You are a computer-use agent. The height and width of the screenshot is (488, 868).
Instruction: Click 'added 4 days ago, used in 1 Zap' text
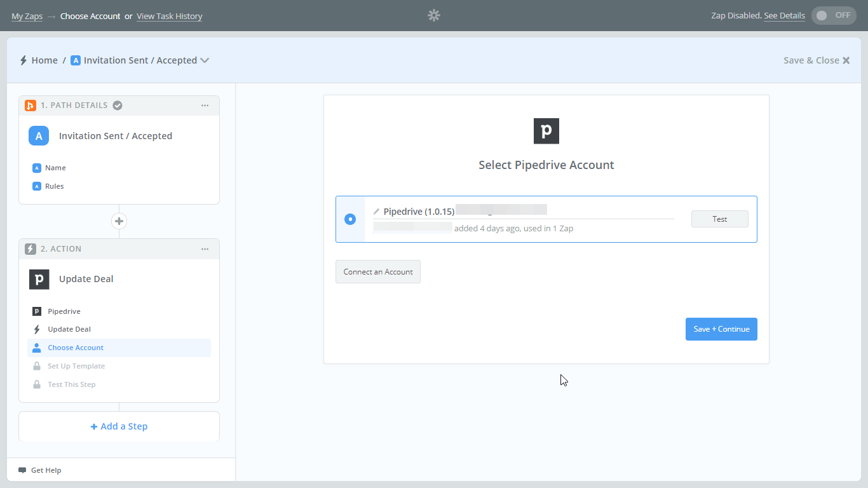(513, 228)
